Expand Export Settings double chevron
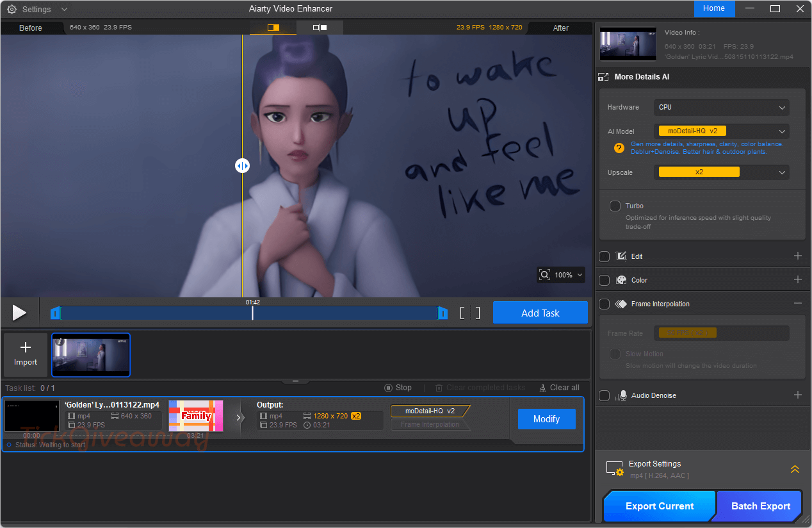This screenshot has height=528, width=812. [795, 469]
